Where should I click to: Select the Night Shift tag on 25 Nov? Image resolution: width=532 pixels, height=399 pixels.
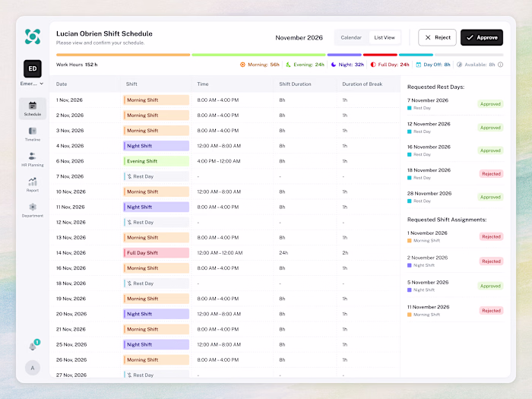(156, 344)
